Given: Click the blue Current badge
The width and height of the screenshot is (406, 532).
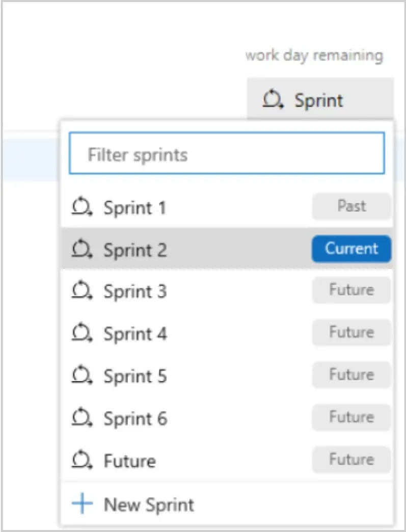Looking at the screenshot, I should 351,249.
